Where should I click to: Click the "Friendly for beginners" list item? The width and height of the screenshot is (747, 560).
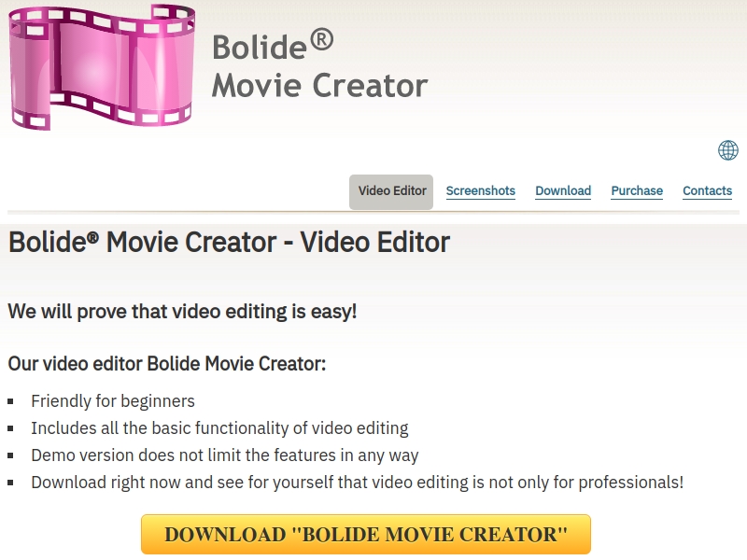[113, 401]
